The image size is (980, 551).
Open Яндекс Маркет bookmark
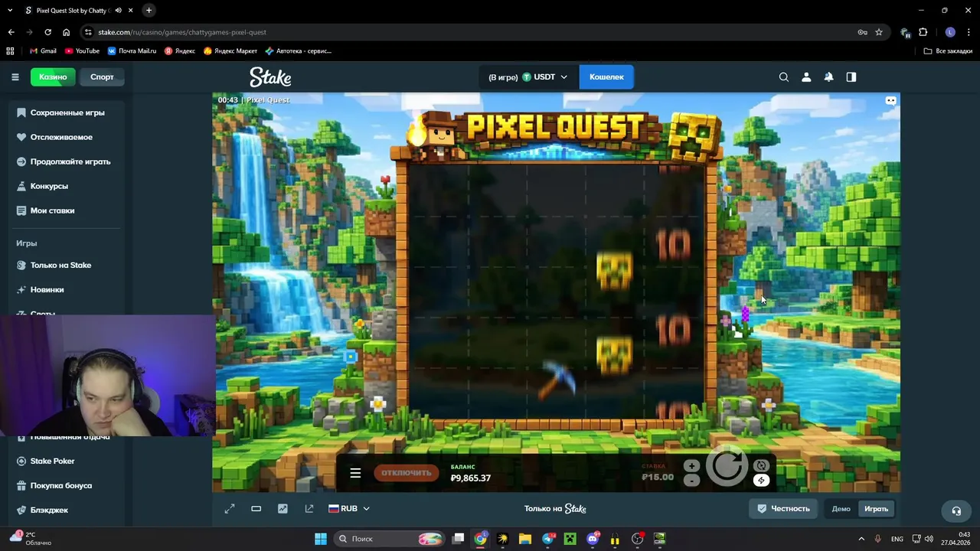230,51
